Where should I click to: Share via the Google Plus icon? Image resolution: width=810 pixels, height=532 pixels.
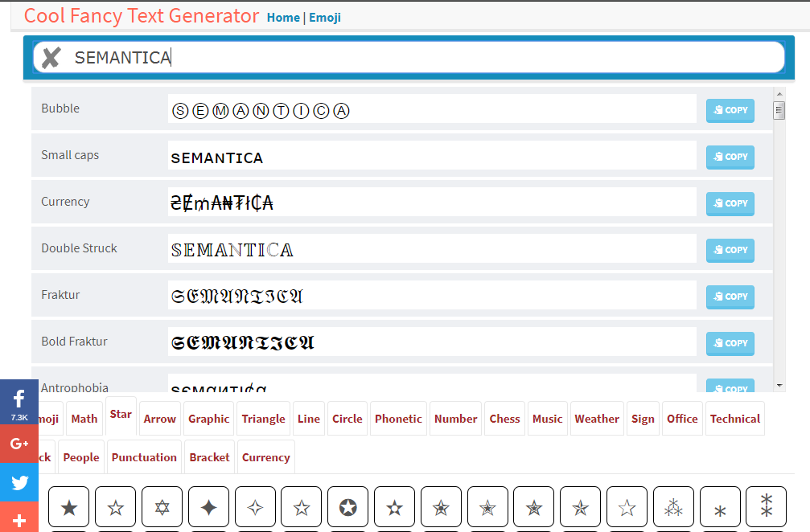point(19,444)
